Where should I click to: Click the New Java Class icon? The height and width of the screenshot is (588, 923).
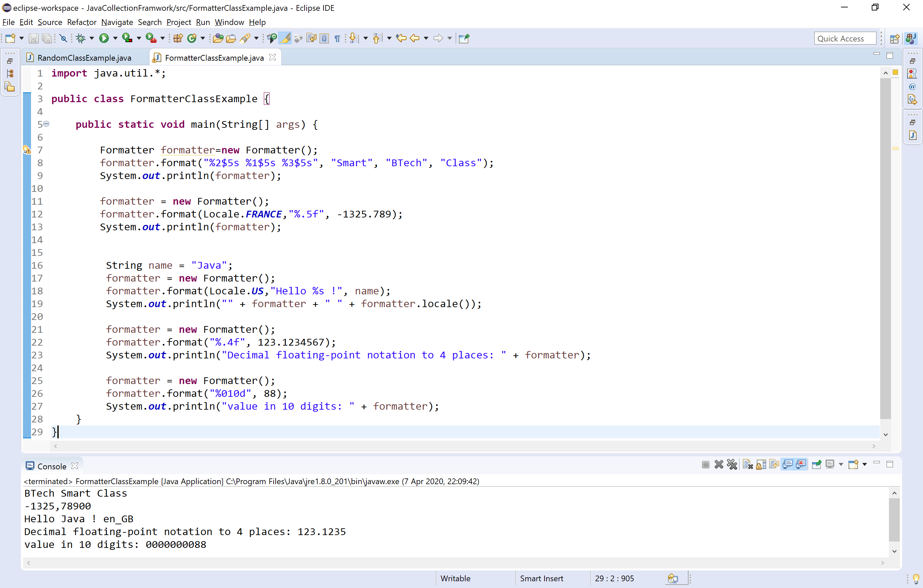(x=192, y=38)
